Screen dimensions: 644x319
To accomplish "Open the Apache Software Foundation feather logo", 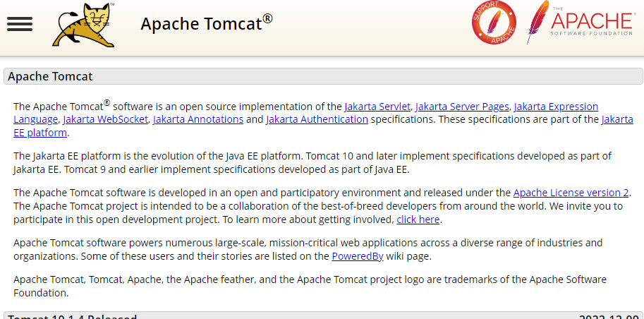I will click(x=580, y=23).
